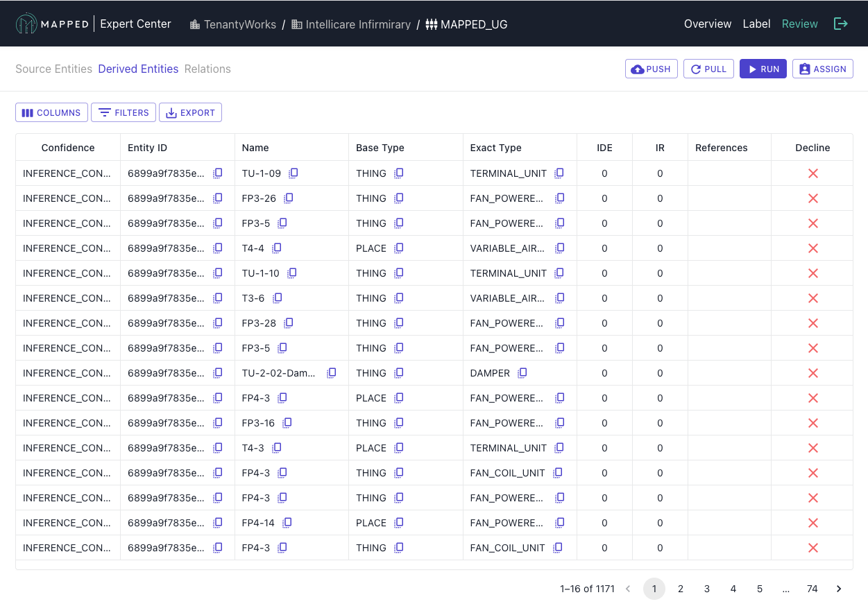Decline the TU-1-10 entity
Viewport: 868px width, 613px height.
pos(813,273)
